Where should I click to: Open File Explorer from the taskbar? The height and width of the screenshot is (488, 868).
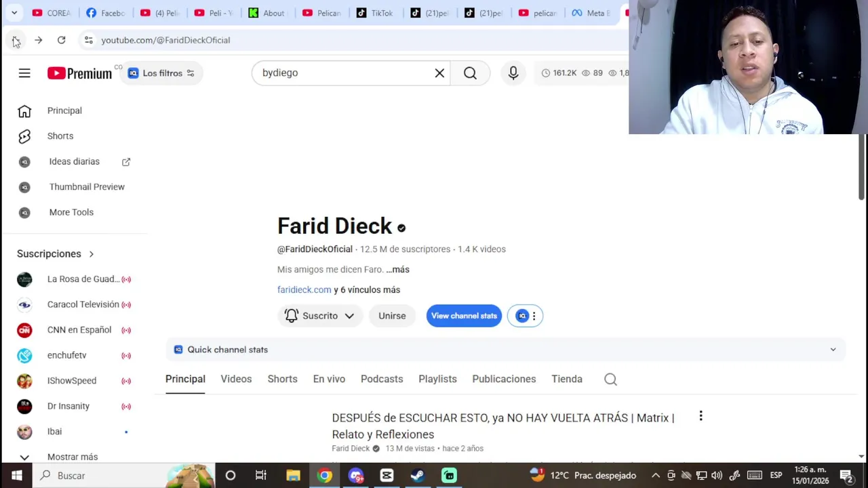293,476
